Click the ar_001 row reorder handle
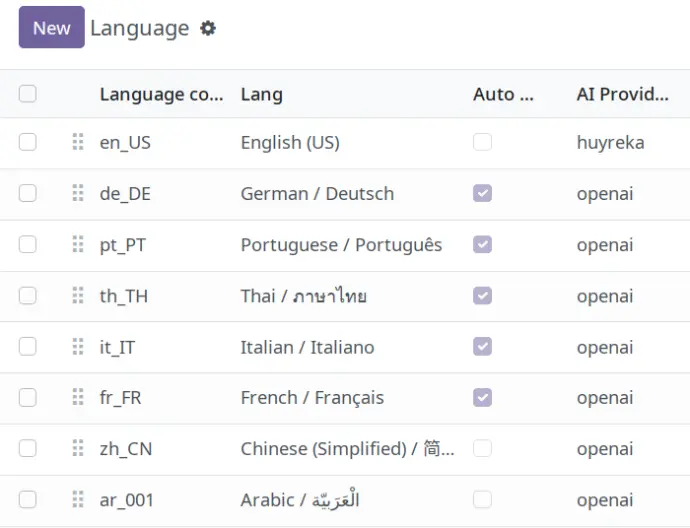Screen dimensions: 690x528 (78, 499)
